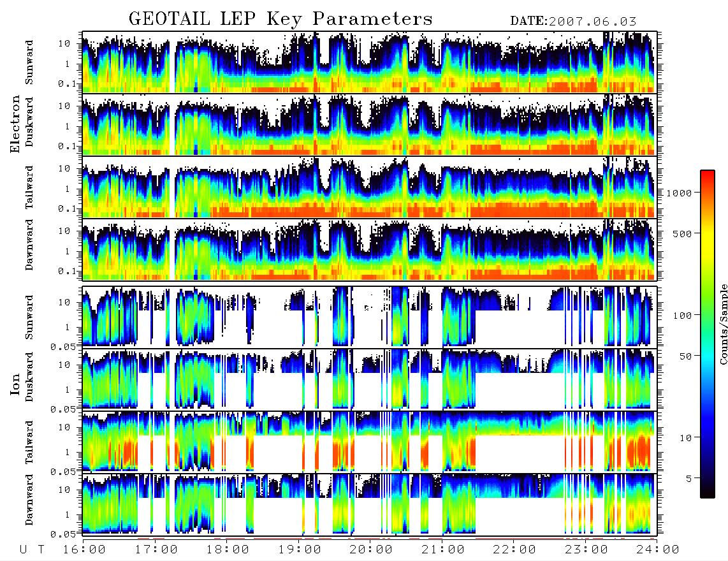Click the Dawnward label of the Ion group
Screen dimensions: 728x561
[29, 500]
